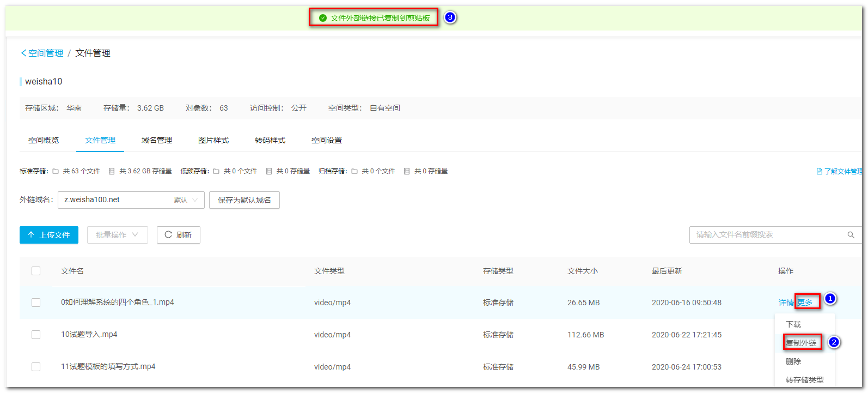Click the upload arrow icon on 上传文件
Viewport: 868px width, 393px height.
(31, 235)
